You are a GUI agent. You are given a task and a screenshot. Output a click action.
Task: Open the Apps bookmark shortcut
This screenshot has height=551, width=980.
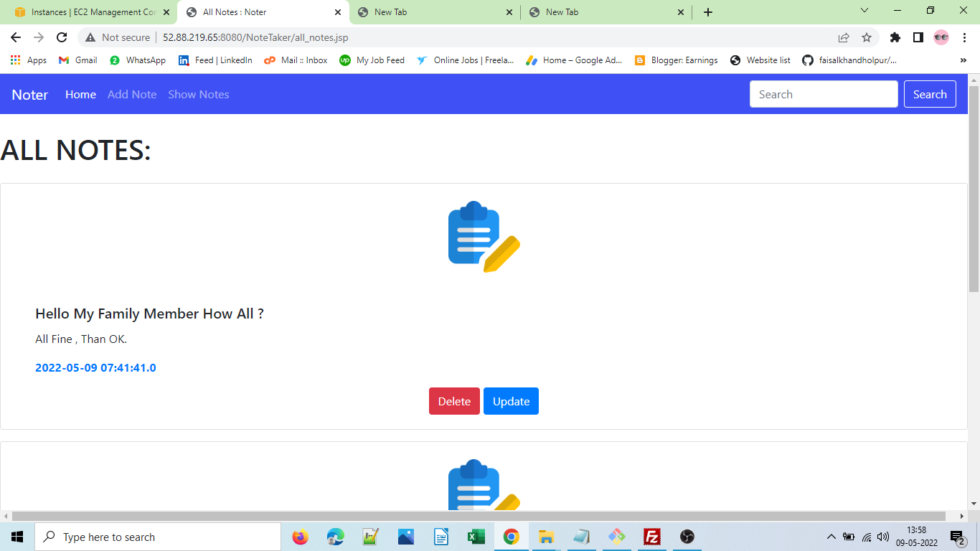click(29, 60)
